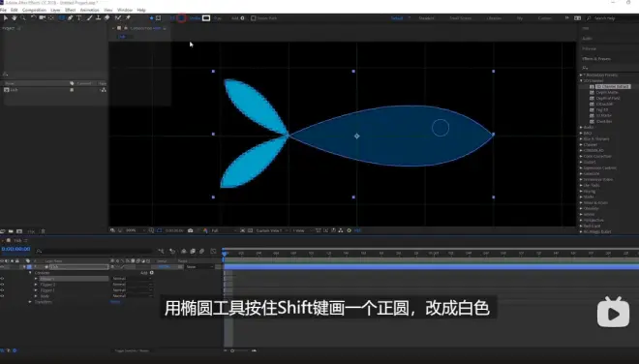Open the Animation menu
639x364 pixels.
tap(90, 10)
